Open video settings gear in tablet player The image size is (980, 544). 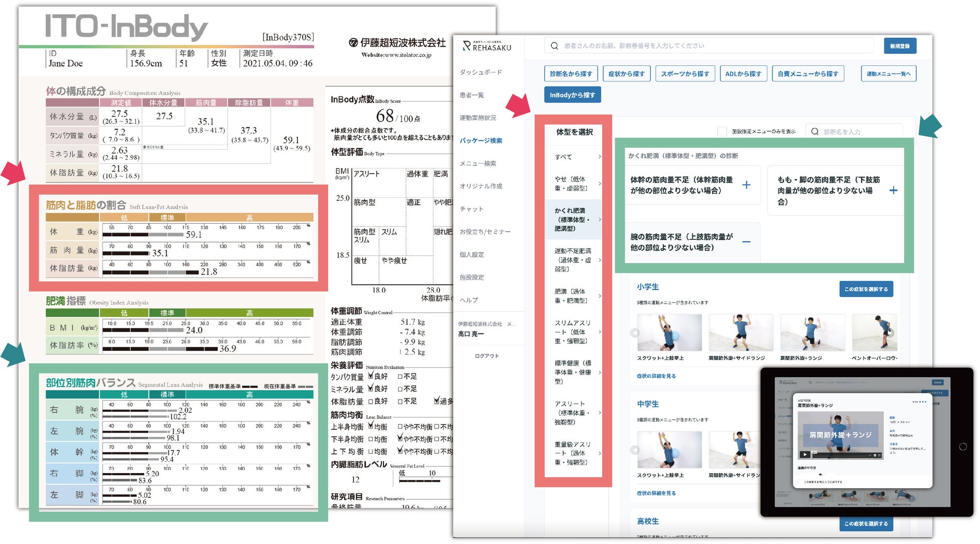pyautogui.click(x=875, y=456)
